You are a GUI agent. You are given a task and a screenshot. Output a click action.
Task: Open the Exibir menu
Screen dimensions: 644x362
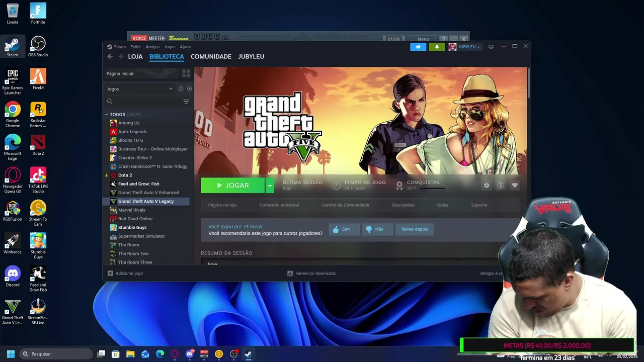136,47
